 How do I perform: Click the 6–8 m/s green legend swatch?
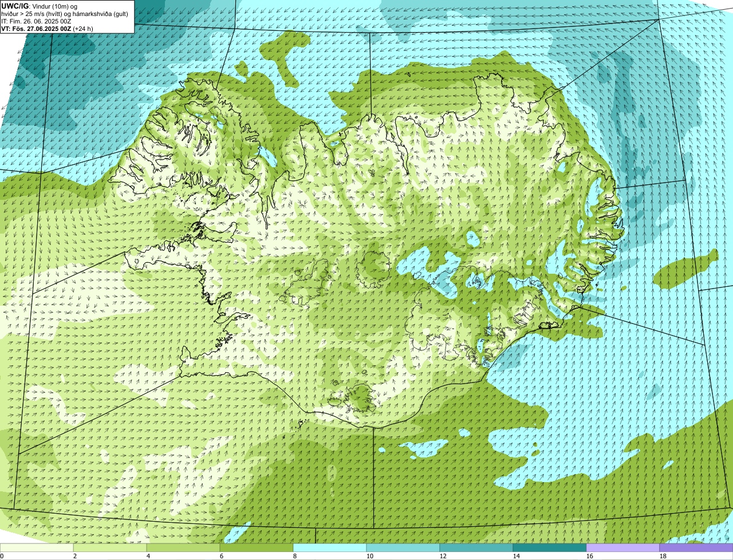(257, 547)
